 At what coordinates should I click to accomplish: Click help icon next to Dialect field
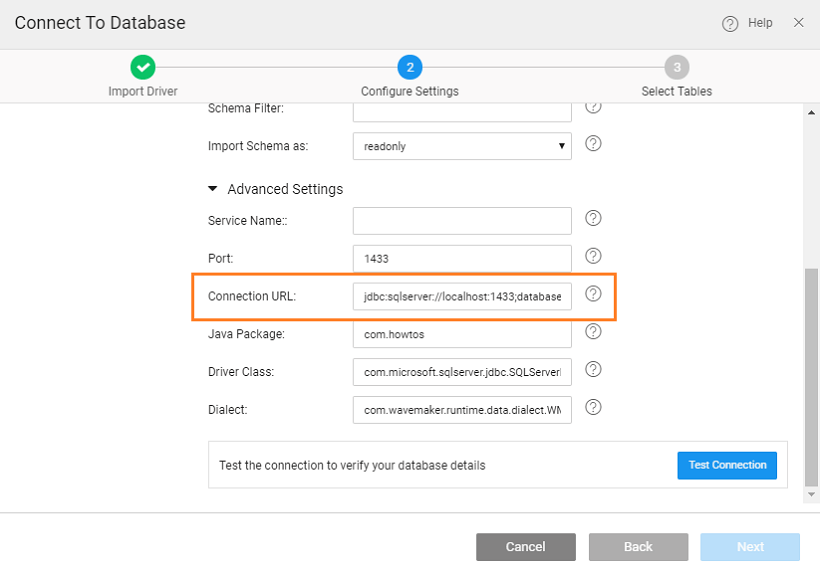(x=593, y=407)
